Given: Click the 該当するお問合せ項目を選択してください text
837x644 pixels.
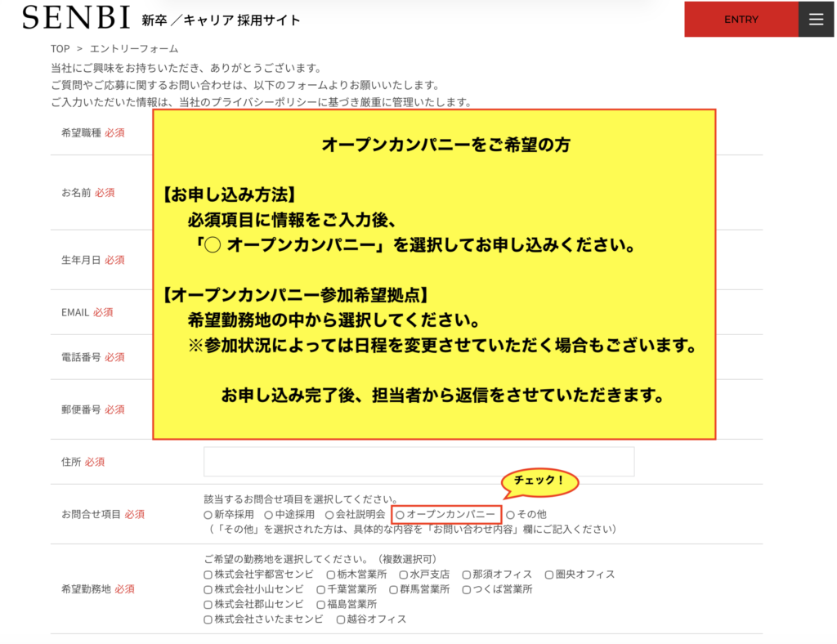Looking at the screenshot, I should (301, 499).
